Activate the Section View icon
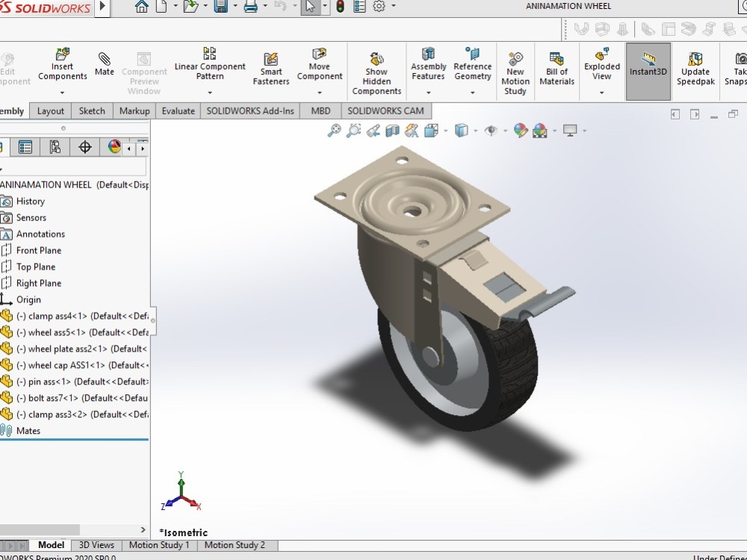The image size is (747, 560). 390,130
